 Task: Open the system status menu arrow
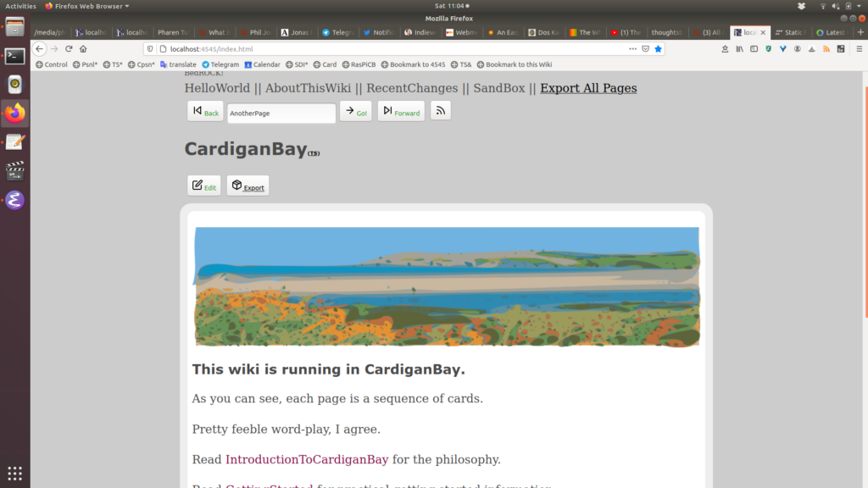[860, 6]
